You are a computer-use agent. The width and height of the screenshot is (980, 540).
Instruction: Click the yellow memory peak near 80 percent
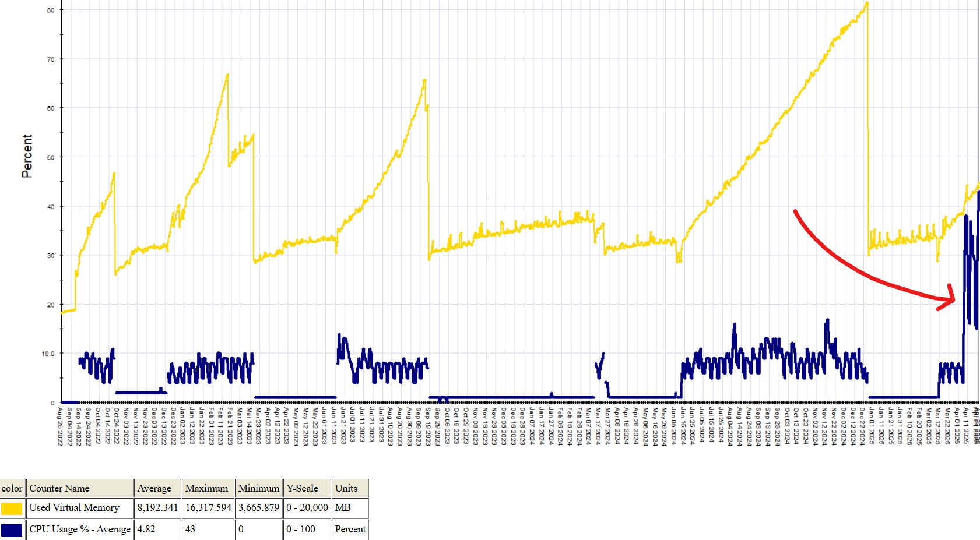[867, 4]
